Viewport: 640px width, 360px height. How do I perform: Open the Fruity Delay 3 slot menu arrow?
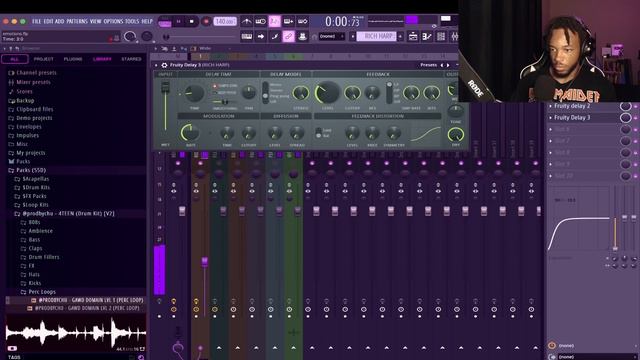tap(550, 118)
